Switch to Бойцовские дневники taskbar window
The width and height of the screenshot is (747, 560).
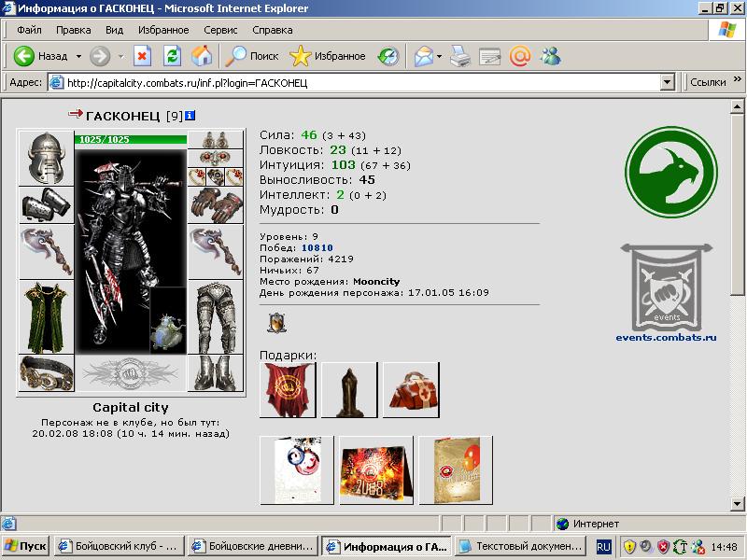point(253,546)
